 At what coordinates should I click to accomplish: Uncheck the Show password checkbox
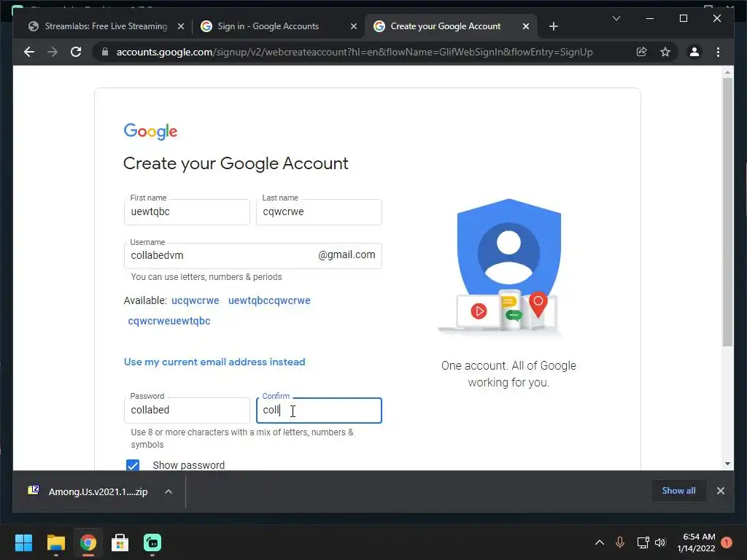pos(133,465)
